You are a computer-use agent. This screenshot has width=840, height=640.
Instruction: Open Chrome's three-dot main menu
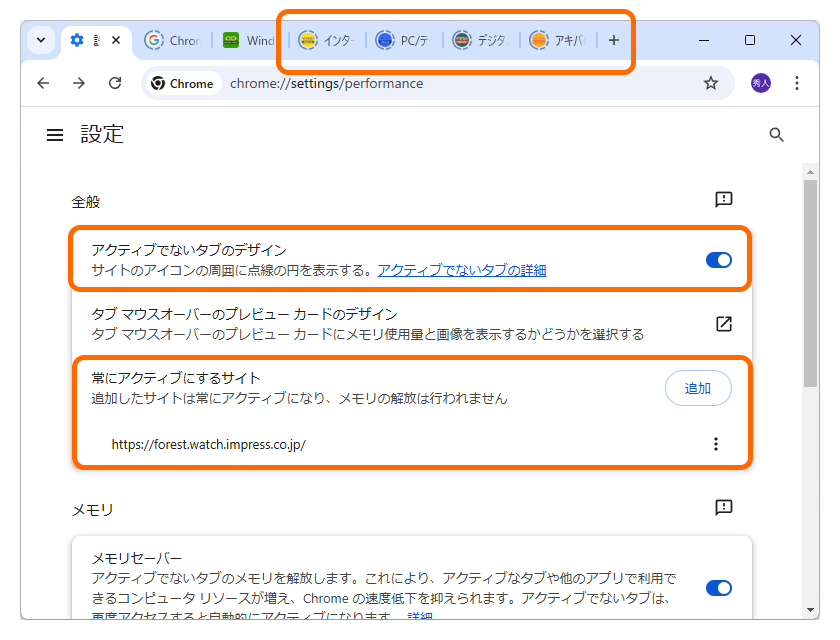point(797,83)
